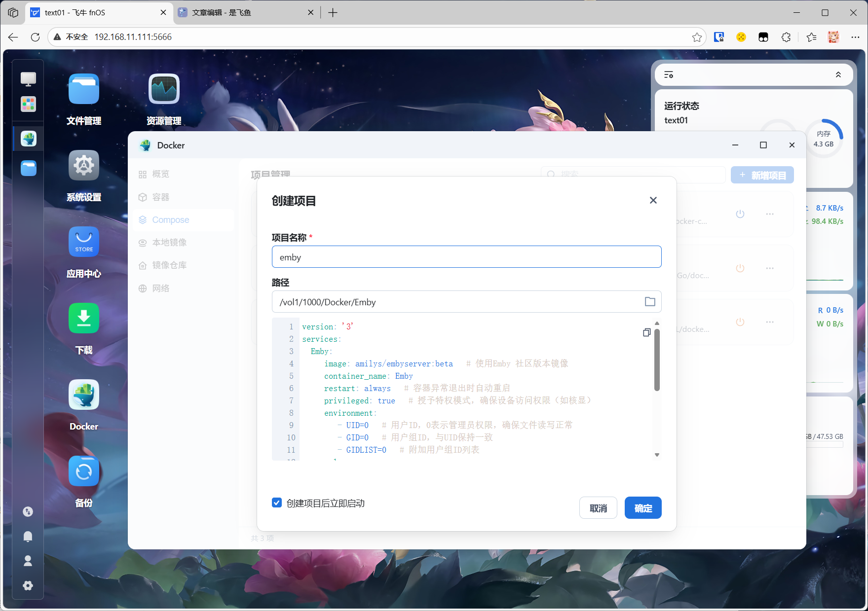The image size is (868, 611).
Task: Open the 文件管理 desktop app
Action: click(84, 89)
